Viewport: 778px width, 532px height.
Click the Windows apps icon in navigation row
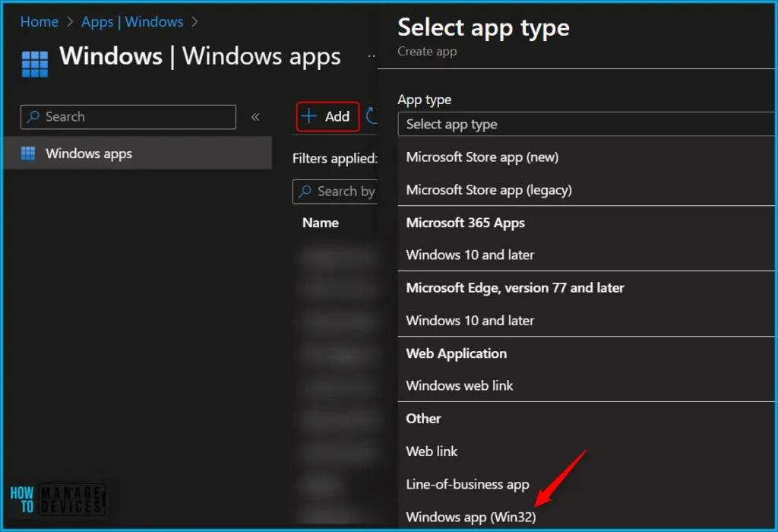(28, 154)
